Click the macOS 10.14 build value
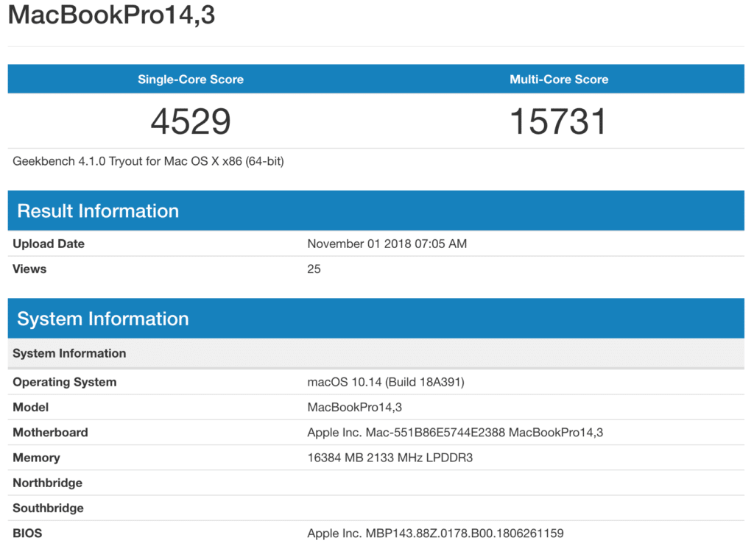The width and height of the screenshot is (754, 560). click(x=385, y=382)
